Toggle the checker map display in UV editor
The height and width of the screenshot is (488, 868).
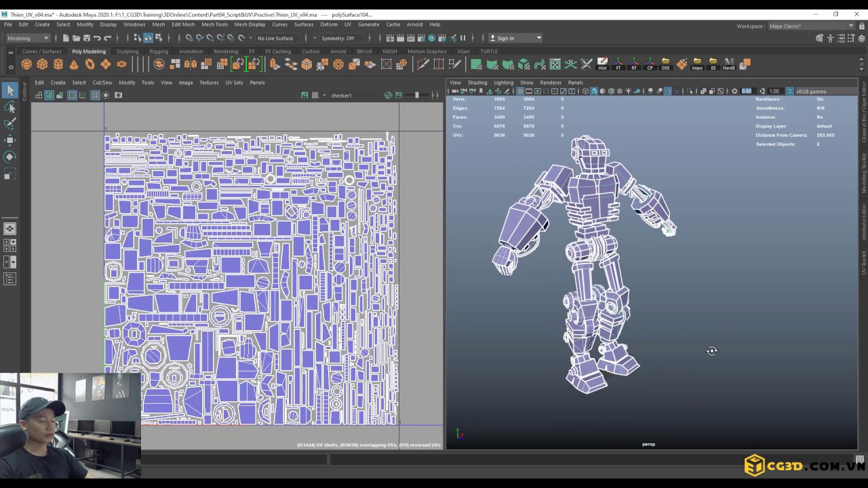[315, 96]
